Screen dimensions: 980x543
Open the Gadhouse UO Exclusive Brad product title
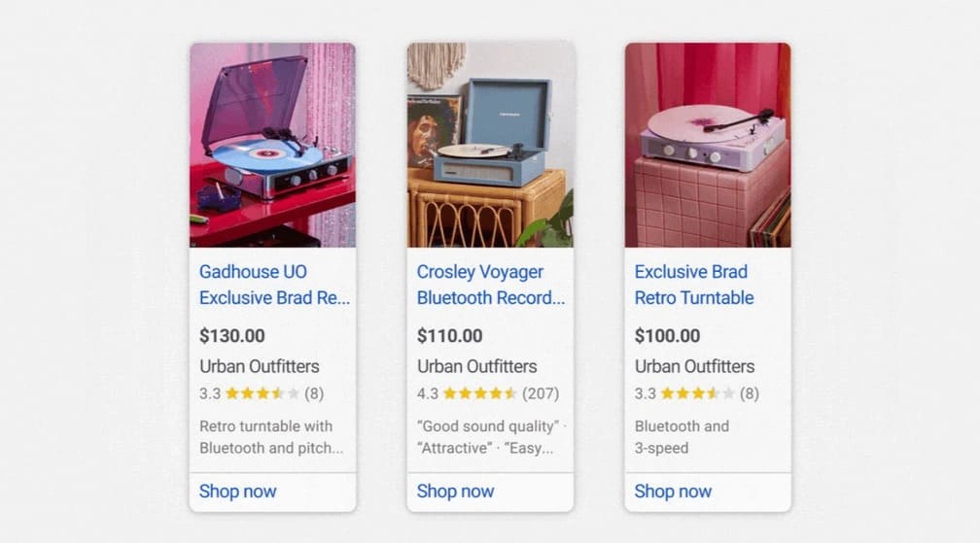tap(273, 285)
